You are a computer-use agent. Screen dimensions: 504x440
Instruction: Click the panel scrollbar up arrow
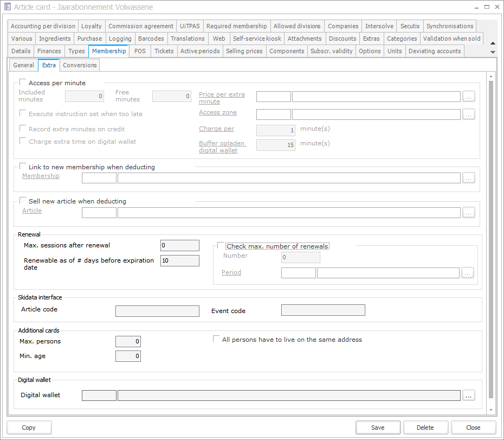pyautogui.click(x=491, y=76)
